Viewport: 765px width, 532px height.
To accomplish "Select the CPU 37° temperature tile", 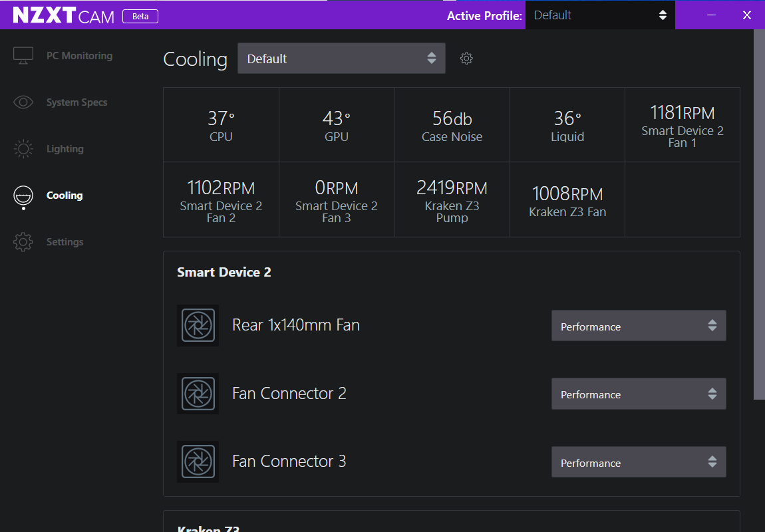I will click(221, 125).
